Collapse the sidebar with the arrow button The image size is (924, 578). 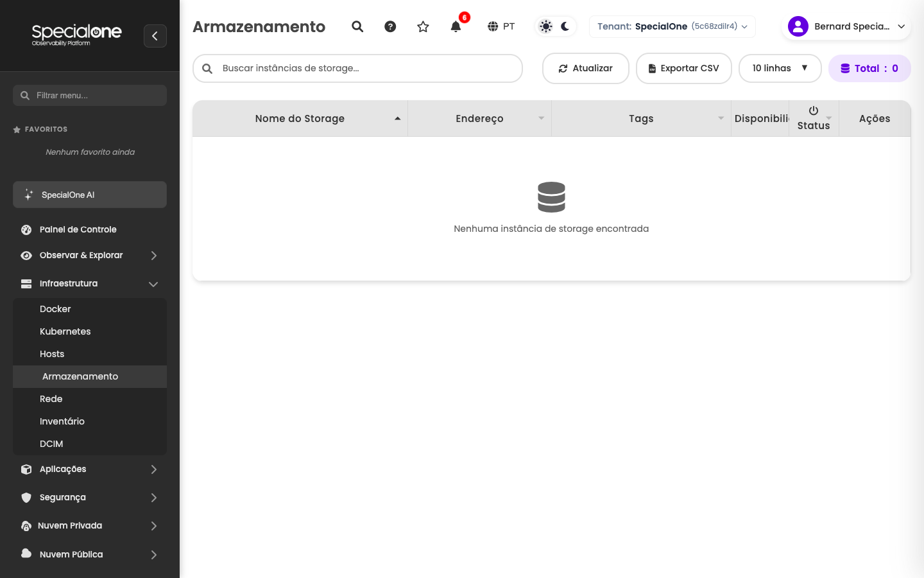(x=155, y=36)
